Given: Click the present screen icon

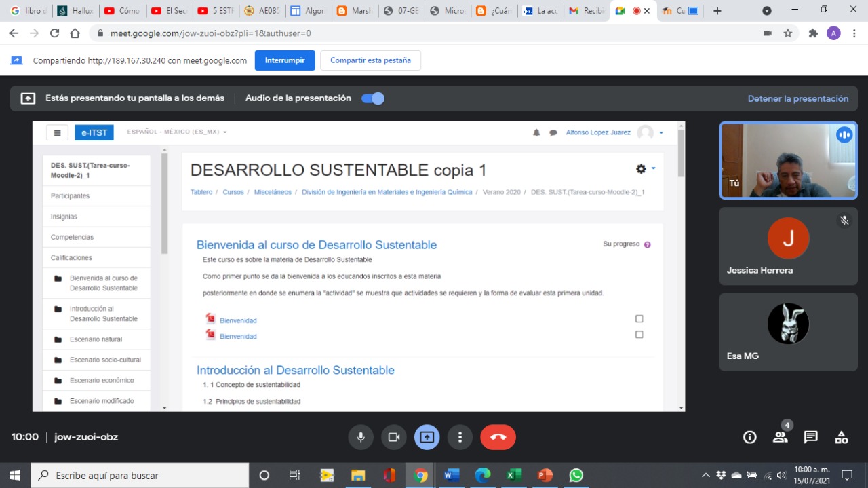Looking at the screenshot, I should 427,437.
